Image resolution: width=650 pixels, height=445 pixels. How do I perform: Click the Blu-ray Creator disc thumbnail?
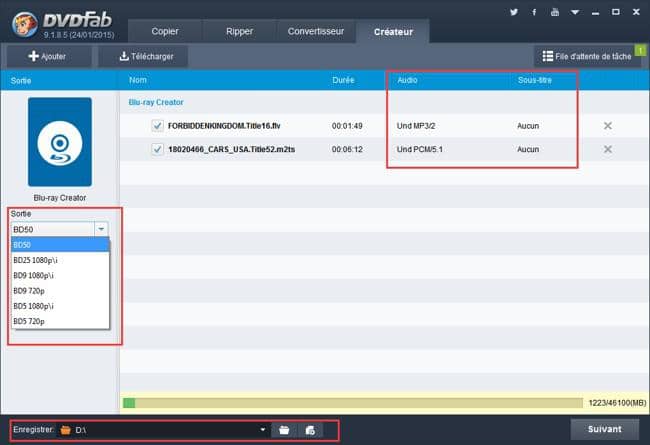[60, 142]
